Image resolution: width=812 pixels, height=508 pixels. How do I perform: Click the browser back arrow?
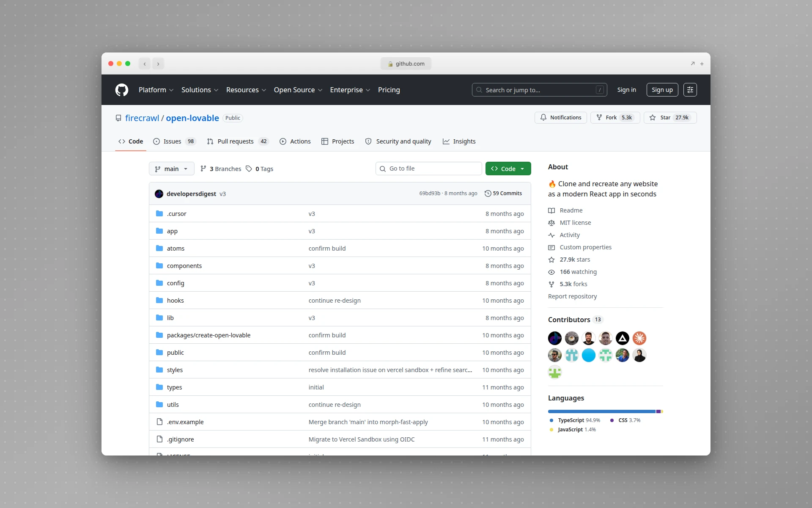pos(145,63)
